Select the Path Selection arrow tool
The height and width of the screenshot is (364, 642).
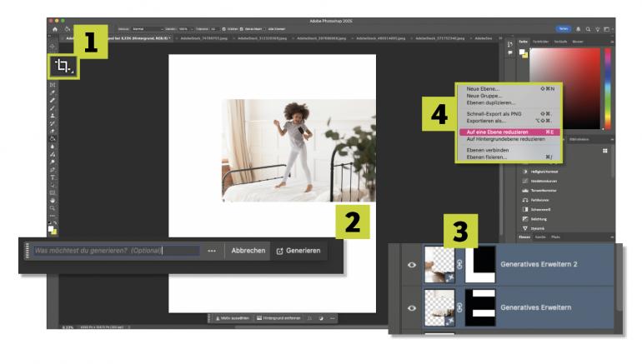53,185
